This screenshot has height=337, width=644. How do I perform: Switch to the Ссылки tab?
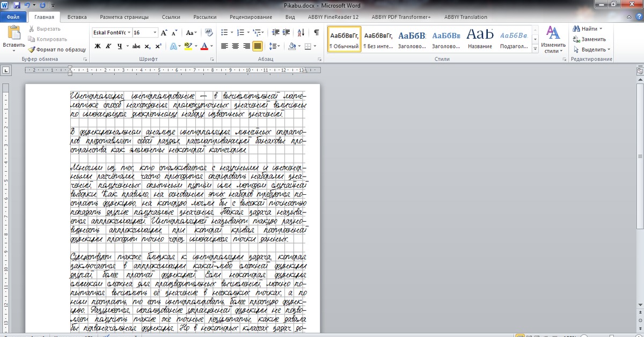pos(171,17)
